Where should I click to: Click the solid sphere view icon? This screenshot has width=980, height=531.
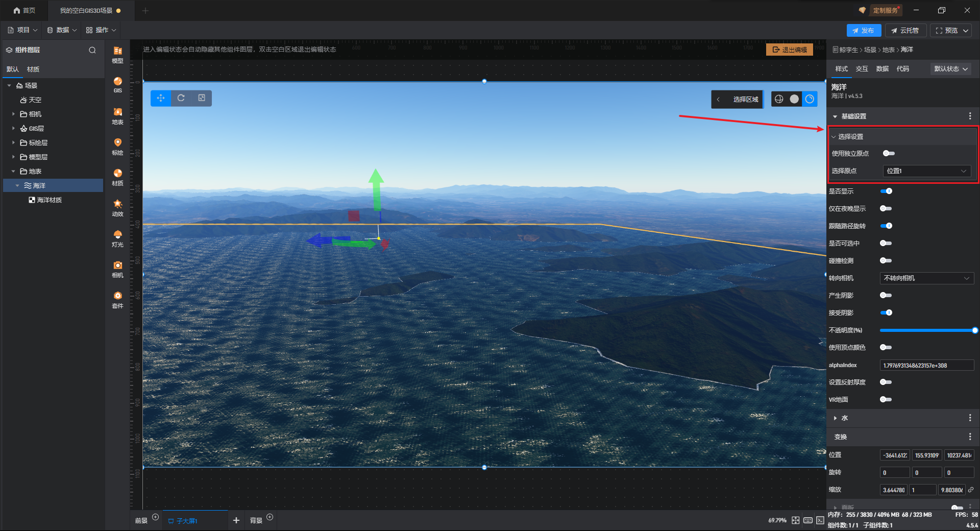[794, 99]
